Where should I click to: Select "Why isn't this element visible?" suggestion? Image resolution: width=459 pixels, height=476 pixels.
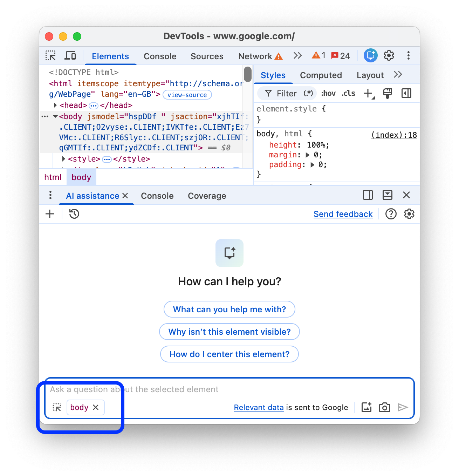229,332
